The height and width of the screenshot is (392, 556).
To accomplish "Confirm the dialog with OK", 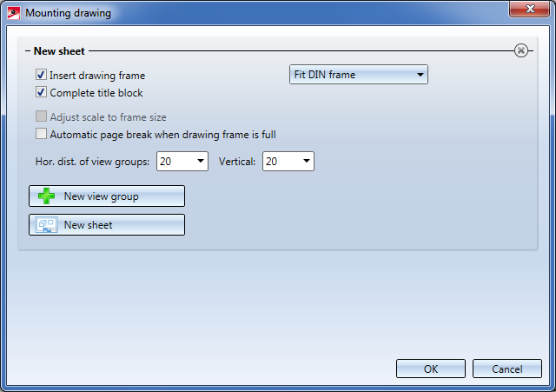I will (x=431, y=369).
